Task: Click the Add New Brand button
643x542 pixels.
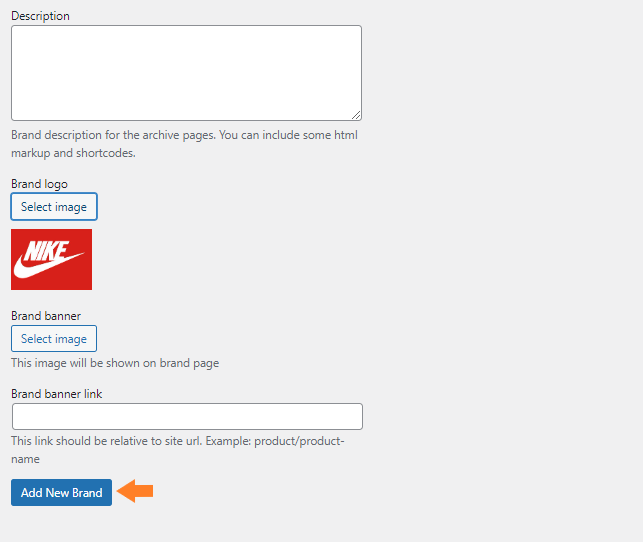Action: pos(62,492)
